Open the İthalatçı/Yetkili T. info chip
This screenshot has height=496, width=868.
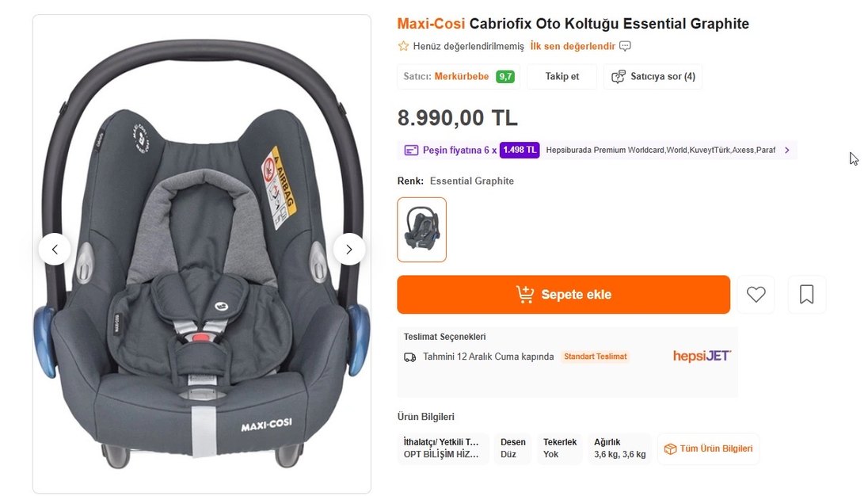pos(443,448)
